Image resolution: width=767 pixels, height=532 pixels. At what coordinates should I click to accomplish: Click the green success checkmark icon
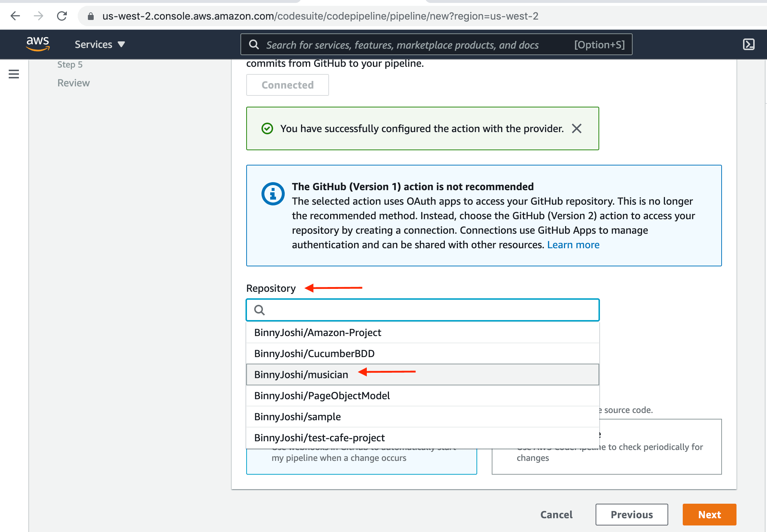tap(267, 128)
